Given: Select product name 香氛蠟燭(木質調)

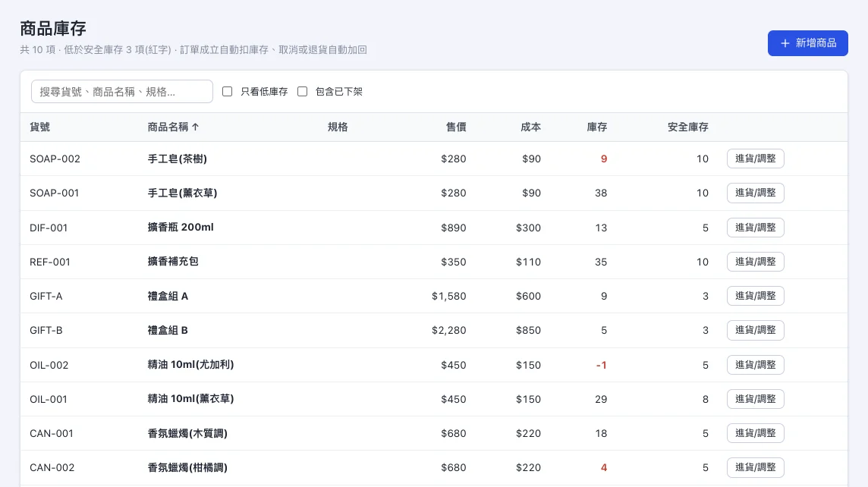Looking at the screenshot, I should pyautogui.click(x=187, y=433).
